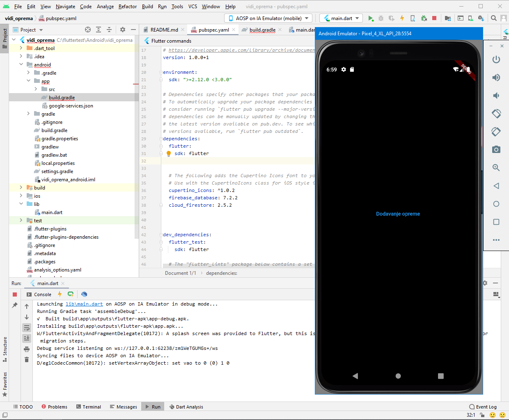Toggle scroll-to-end in the Run console
This screenshot has height=420, width=509.
tap(27, 338)
